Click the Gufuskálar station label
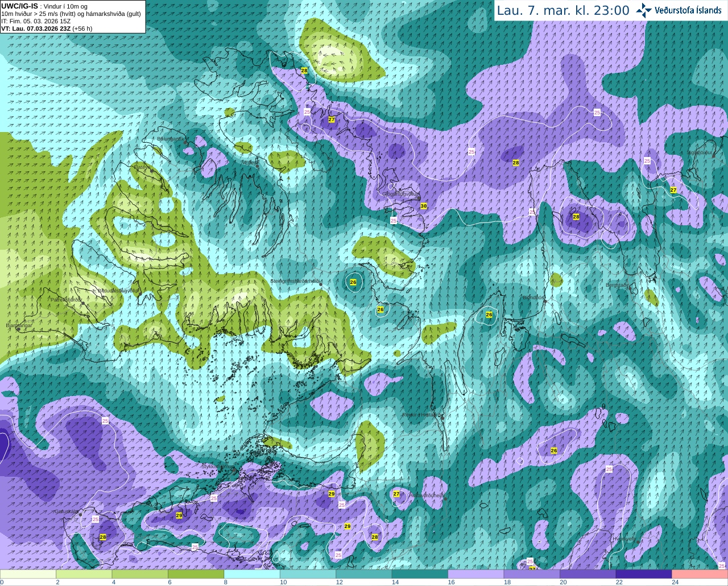728x586 pixels. tap(66, 511)
